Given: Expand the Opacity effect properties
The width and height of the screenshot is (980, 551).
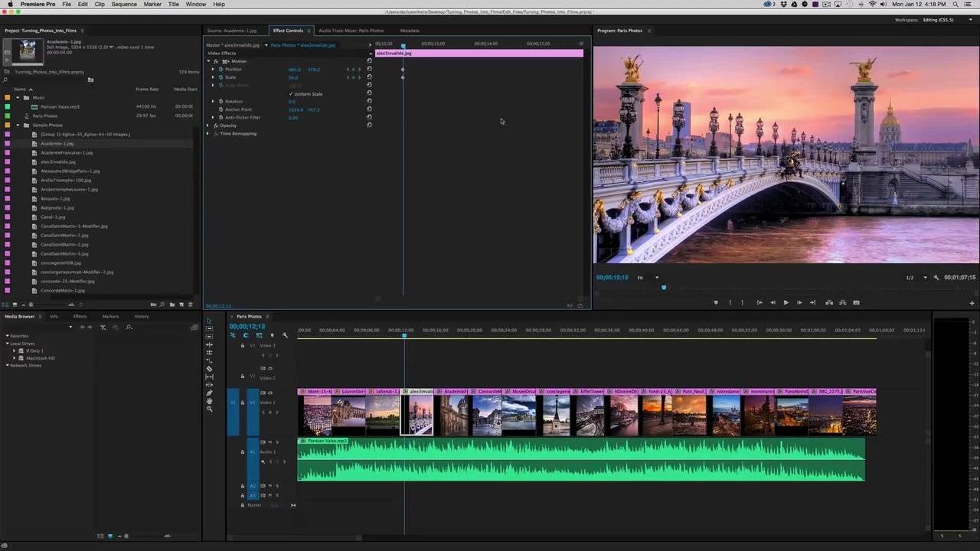Looking at the screenshot, I should pos(207,126).
